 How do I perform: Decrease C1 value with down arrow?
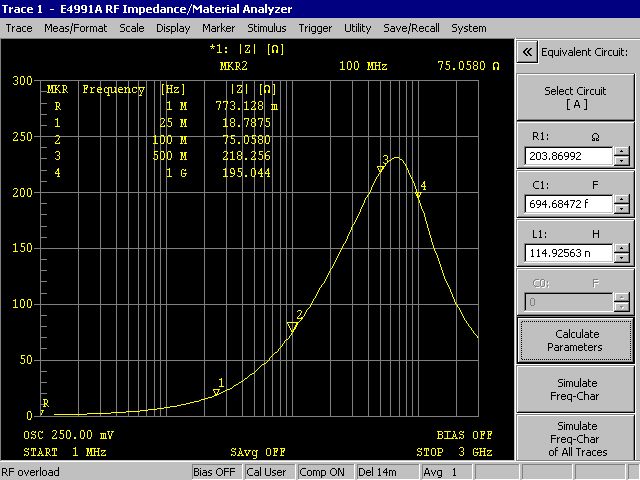click(x=621, y=209)
